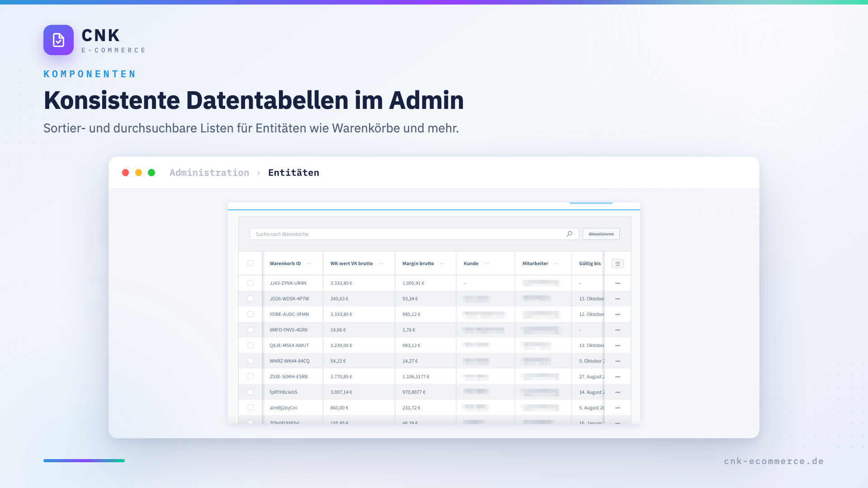Select checkbox for YOBE-AUDC-5FMN row
Screen dimensions: 868x488
(250, 314)
